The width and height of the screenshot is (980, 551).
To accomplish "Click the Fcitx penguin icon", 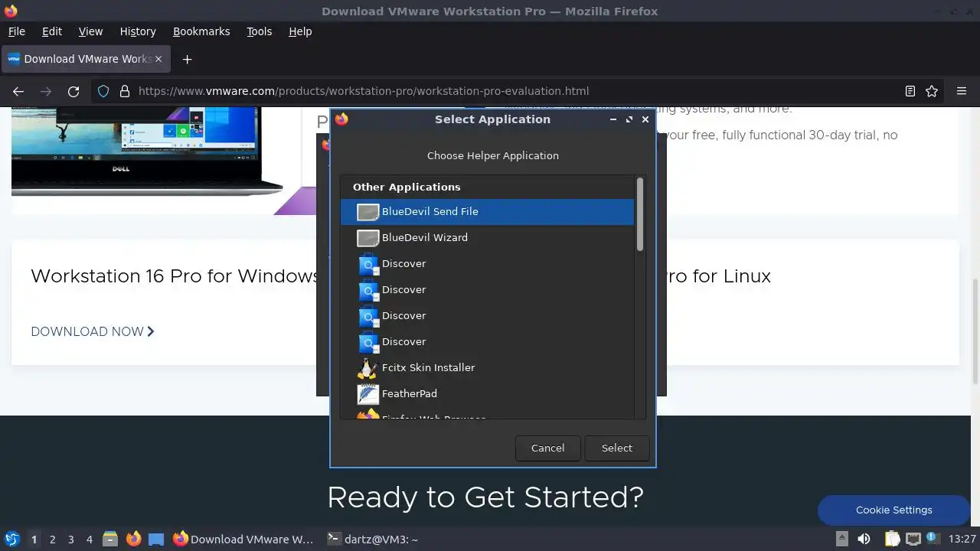I will point(368,368).
